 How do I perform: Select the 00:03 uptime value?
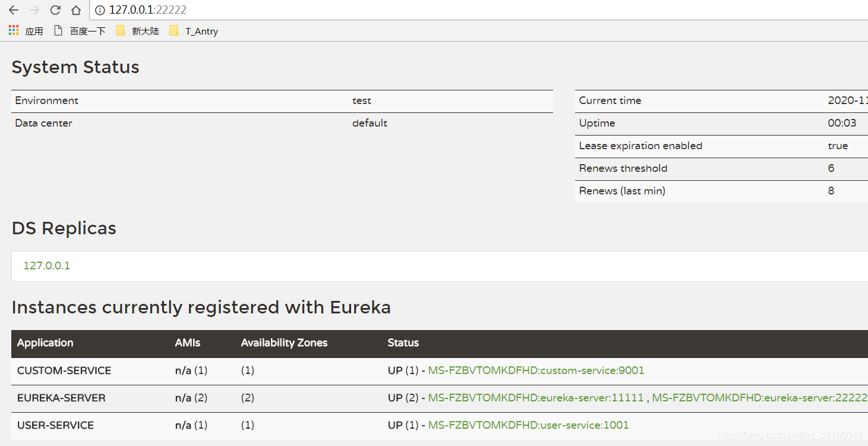pyautogui.click(x=842, y=123)
